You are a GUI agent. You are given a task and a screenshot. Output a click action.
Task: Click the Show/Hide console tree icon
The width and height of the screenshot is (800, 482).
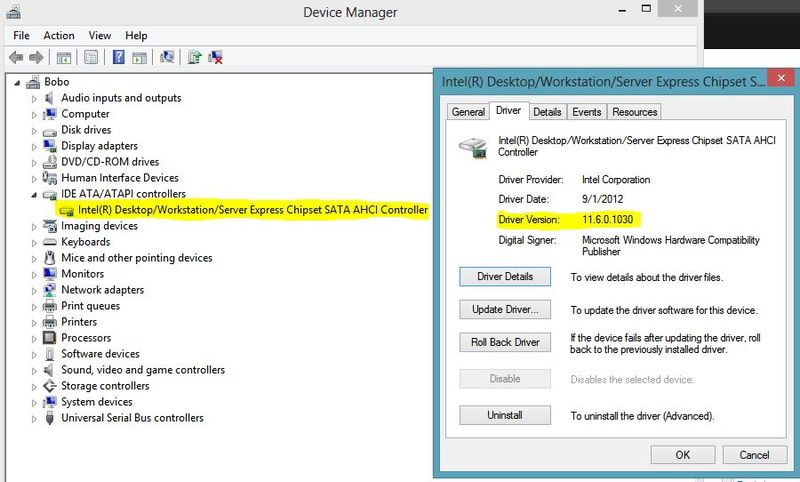coord(63,58)
